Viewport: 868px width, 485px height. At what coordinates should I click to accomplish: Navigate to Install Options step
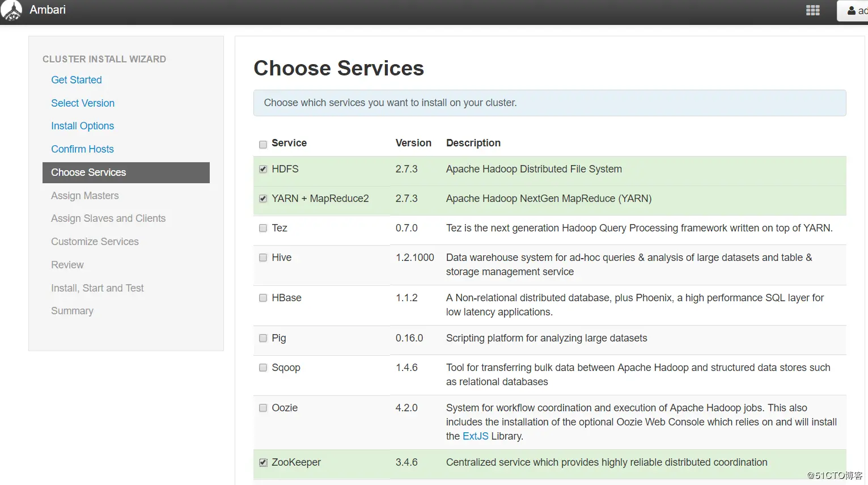[x=82, y=126]
